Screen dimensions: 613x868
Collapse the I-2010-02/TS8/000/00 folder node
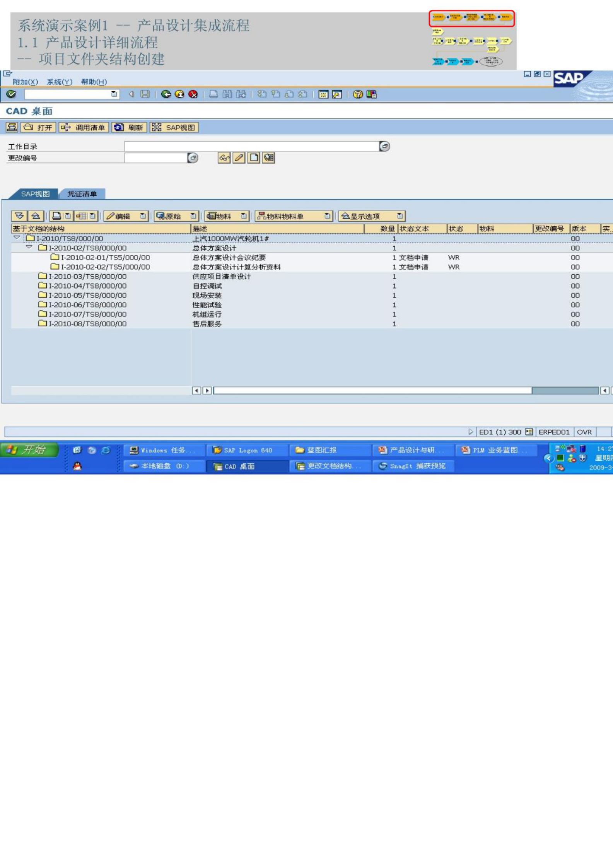tap(29, 247)
